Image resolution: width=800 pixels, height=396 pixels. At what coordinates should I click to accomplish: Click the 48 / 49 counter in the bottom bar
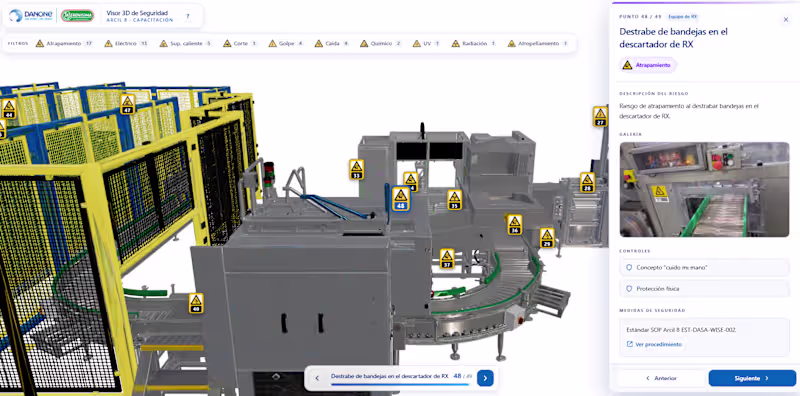[463, 376]
